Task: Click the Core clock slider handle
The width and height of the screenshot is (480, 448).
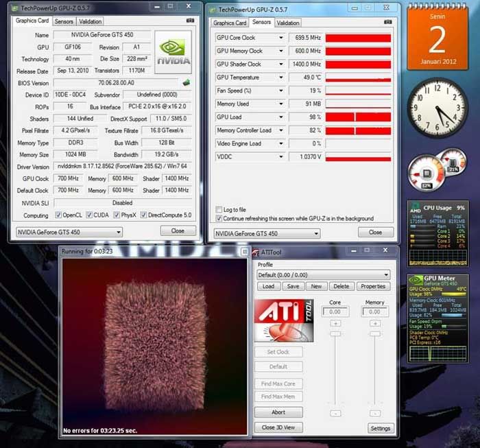Action: pyautogui.click(x=335, y=333)
